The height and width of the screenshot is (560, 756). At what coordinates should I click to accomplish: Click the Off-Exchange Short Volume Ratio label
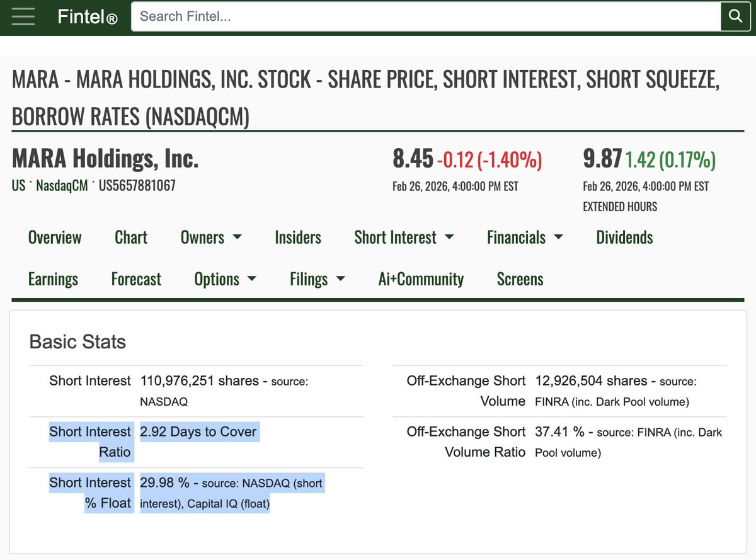click(466, 442)
